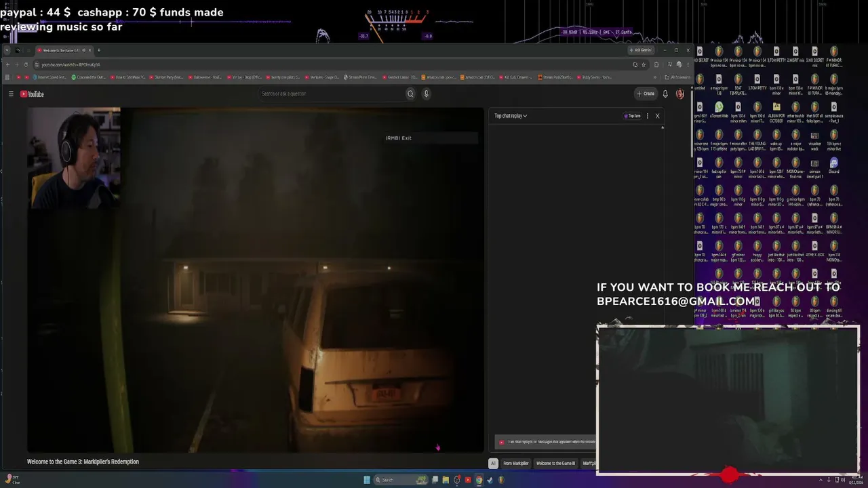Click the Windows taskbar Search box
The image size is (868, 488).
[x=400, y=480]
